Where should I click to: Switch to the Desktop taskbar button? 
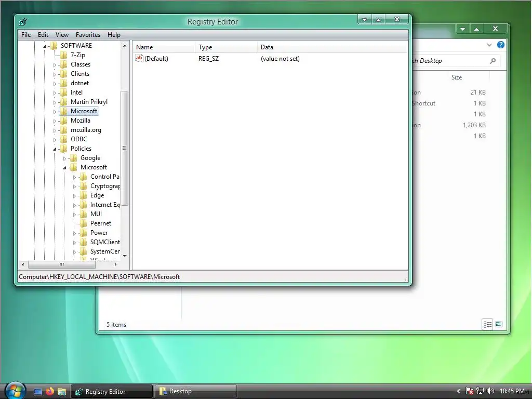pyautogui.click(x=196, y=391)
